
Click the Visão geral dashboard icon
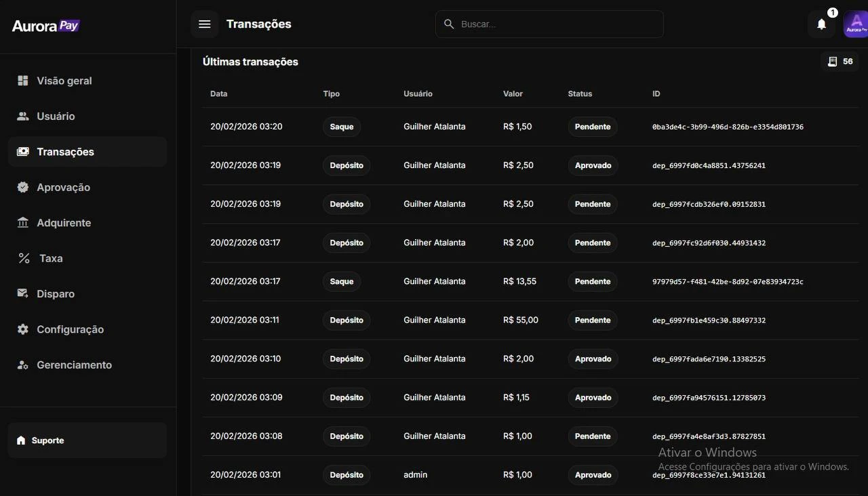23,81
